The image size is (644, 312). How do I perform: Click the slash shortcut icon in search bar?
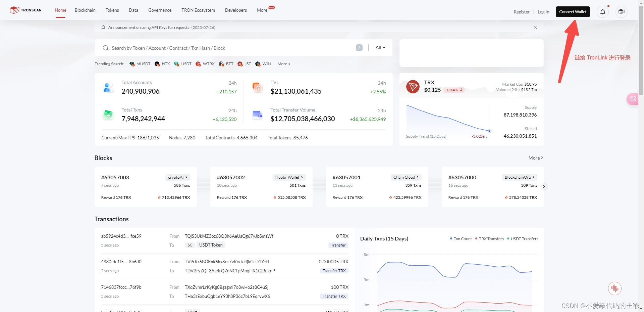pyautogui.click(x=359, y=48)
